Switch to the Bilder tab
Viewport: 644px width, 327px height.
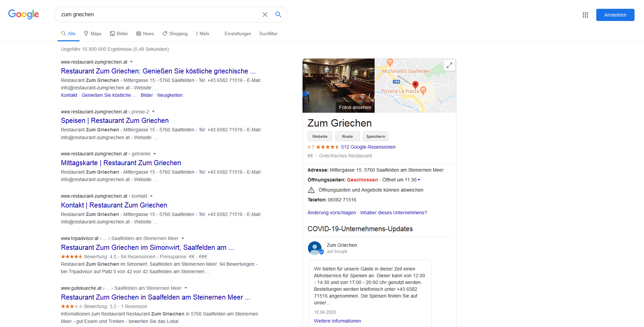(x=119, y=34)
